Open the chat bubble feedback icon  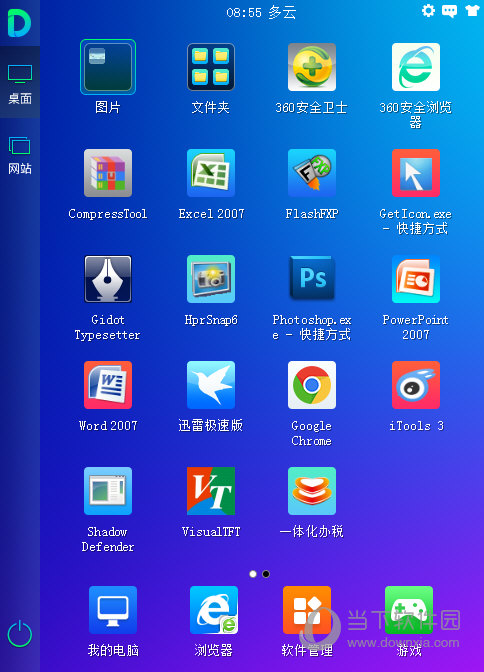point(449,11)
